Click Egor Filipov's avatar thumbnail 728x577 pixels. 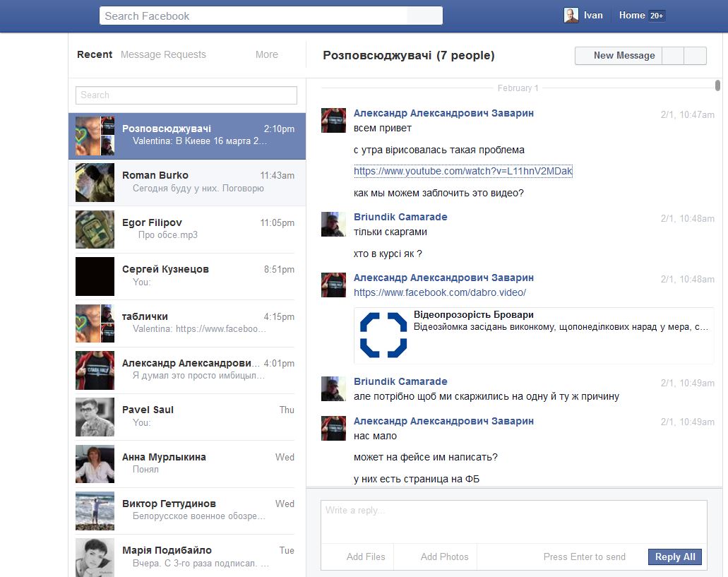95,230
